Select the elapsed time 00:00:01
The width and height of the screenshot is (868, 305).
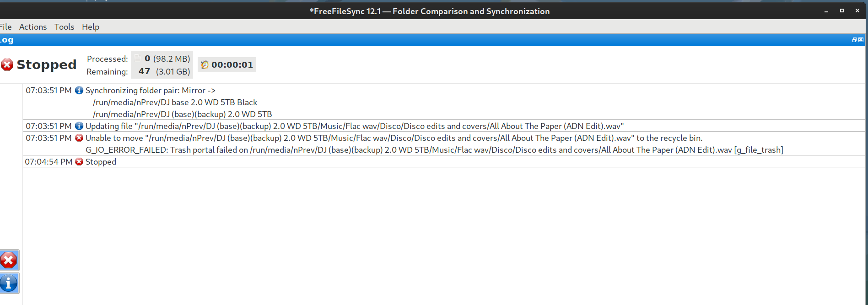[232, 64]
